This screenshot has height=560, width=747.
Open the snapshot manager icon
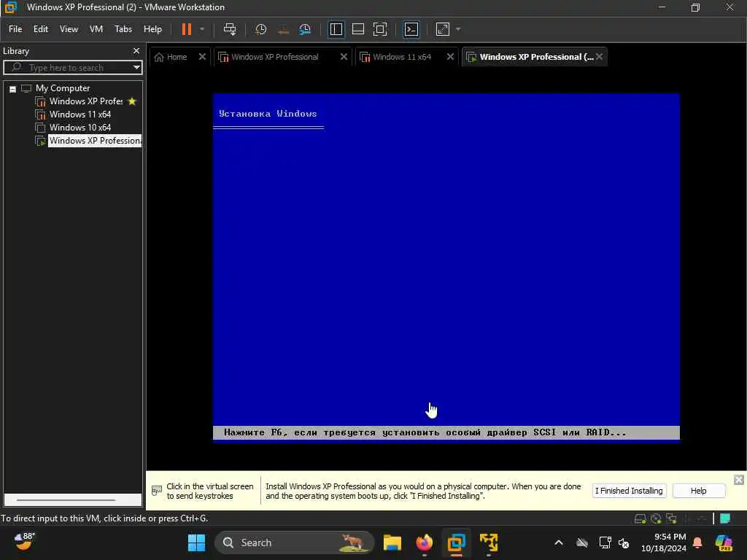305,29
